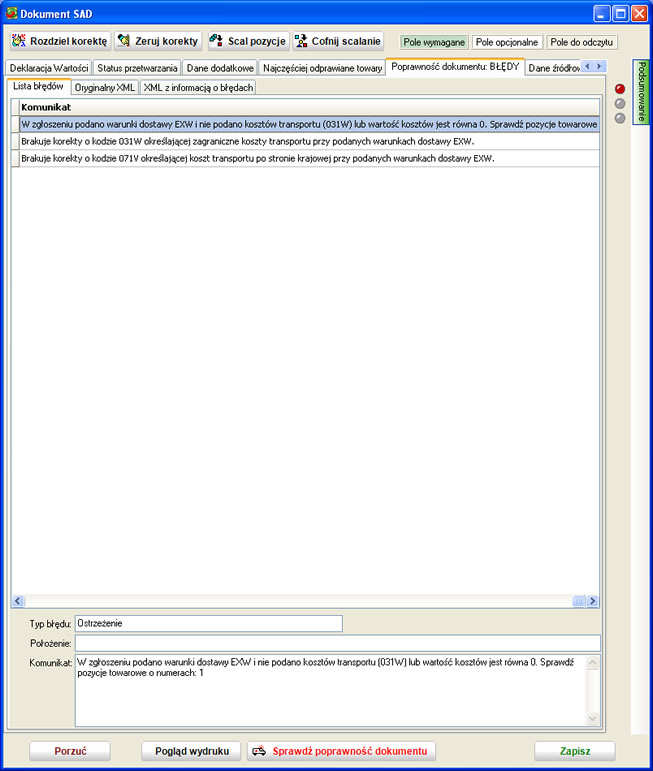View the XML z informacją o błędach subtab
Image resolution: width=653 pixels, height=771 pixels.
(198, 88)
